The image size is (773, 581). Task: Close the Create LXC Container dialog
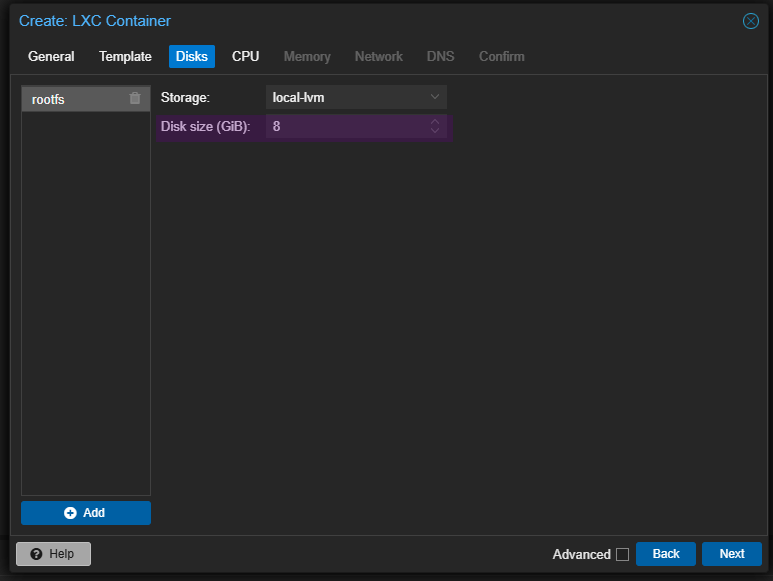(750, 21)
